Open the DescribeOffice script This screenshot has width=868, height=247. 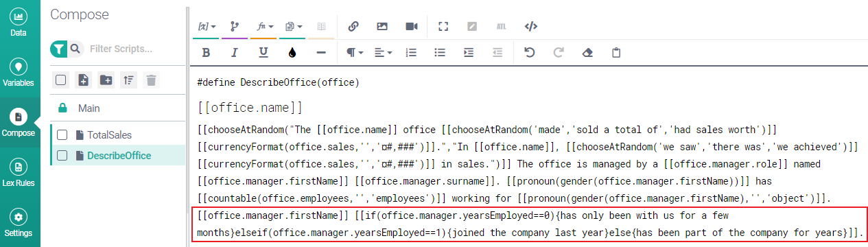coord(119,156)
